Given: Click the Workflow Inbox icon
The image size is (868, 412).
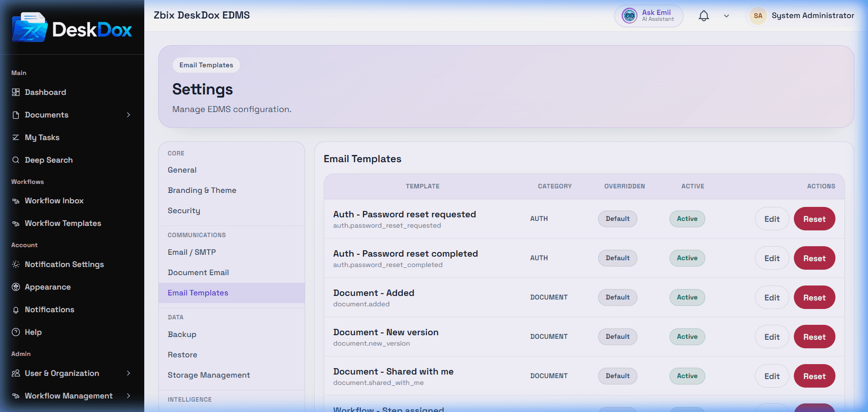Looking at the screenshot, I should point(16,201).
